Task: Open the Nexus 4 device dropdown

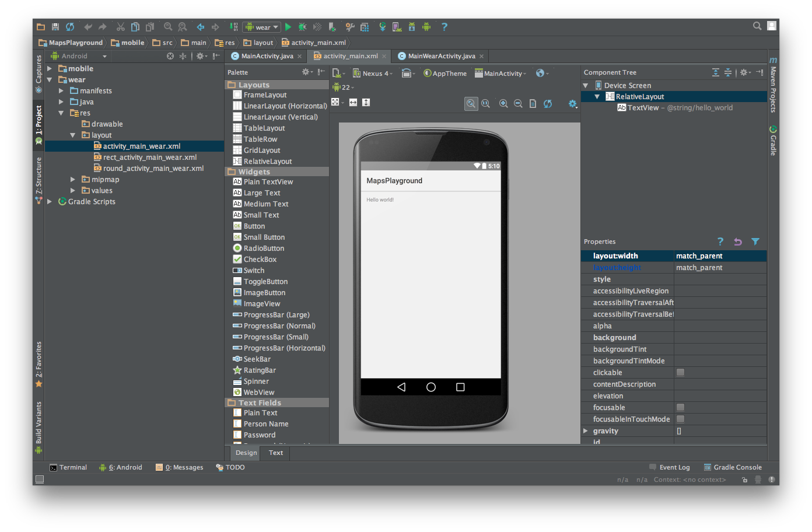Action: [373, 73]
